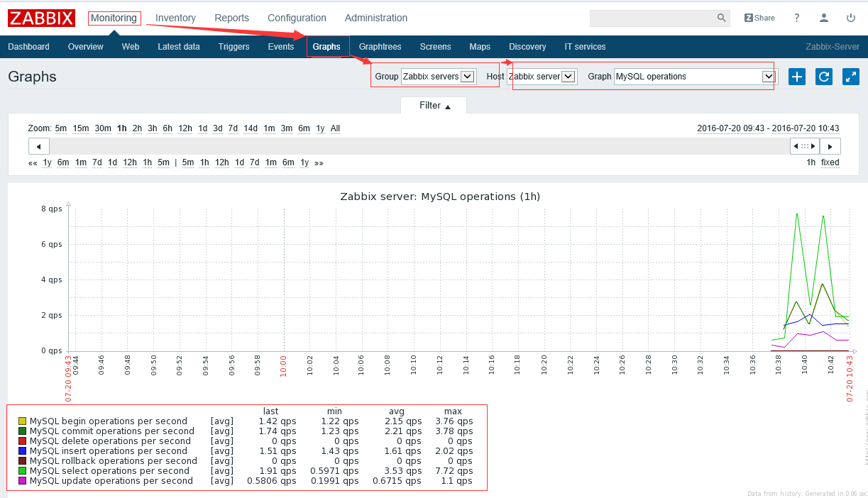Screen dimensions: 868x498
Task: Open fullscreen mode via the expand icon
Action: tap(850, 77)
